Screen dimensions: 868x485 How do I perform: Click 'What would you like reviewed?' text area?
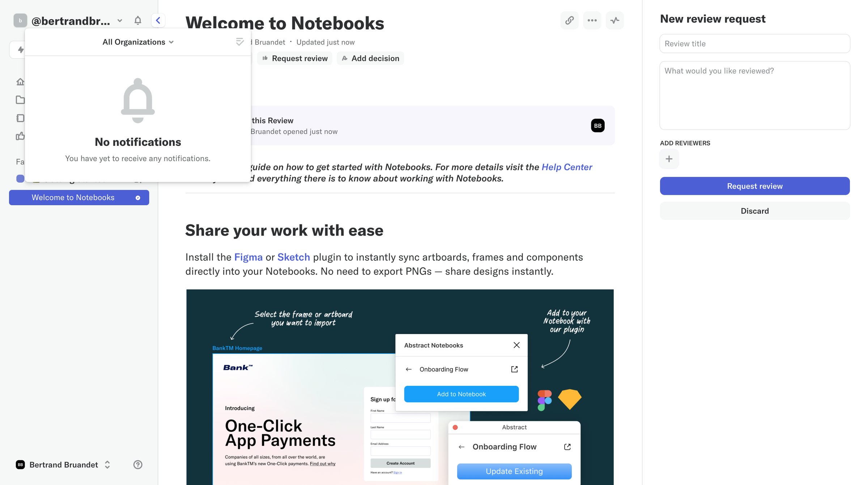click(x=755, y=95)
